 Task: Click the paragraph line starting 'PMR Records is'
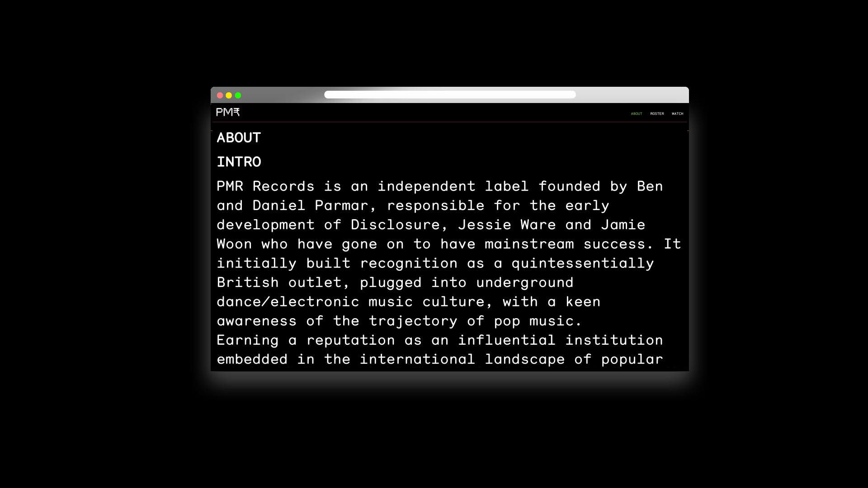[440, 187]
